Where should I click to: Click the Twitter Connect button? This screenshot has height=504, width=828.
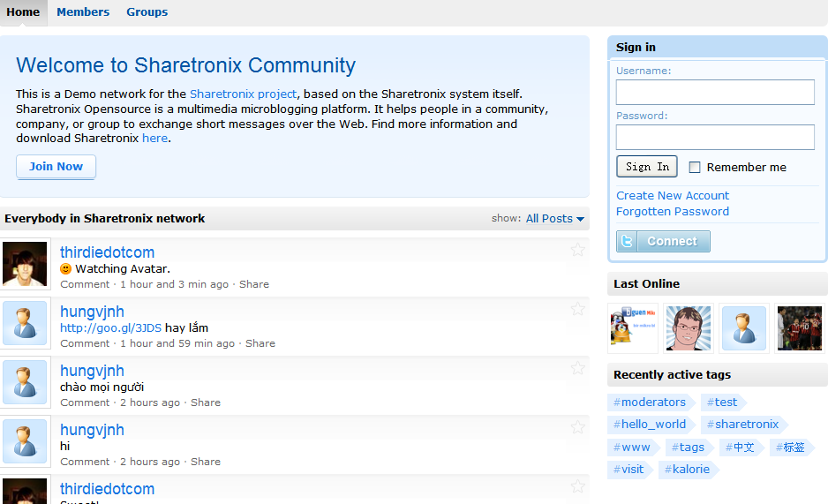tap(663, 241)
